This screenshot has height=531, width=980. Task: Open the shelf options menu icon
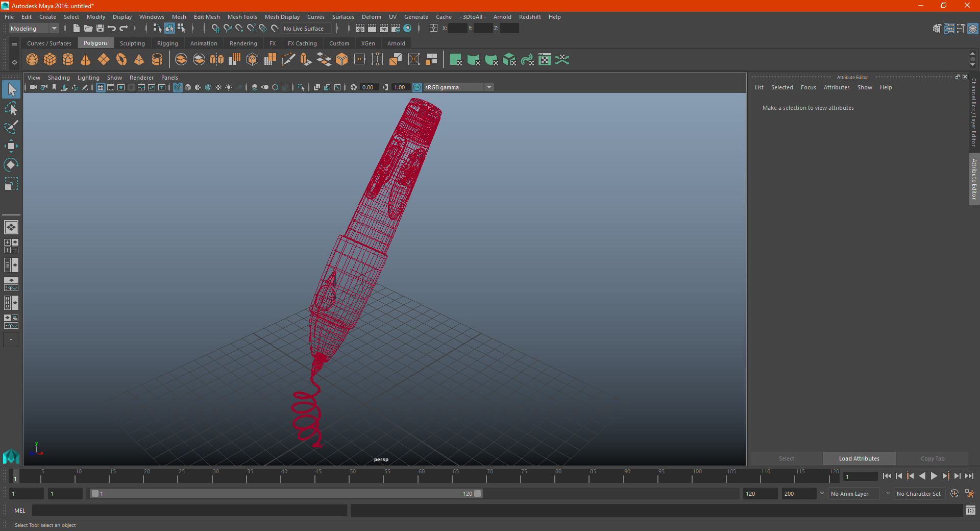coord(14,44)
